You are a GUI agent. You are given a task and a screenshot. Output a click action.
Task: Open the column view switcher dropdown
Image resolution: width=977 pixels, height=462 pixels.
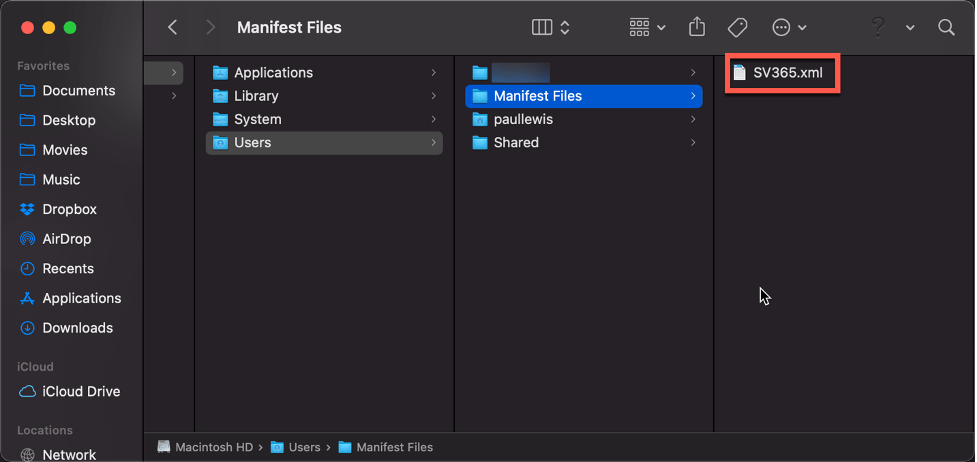tap(551, 28)
